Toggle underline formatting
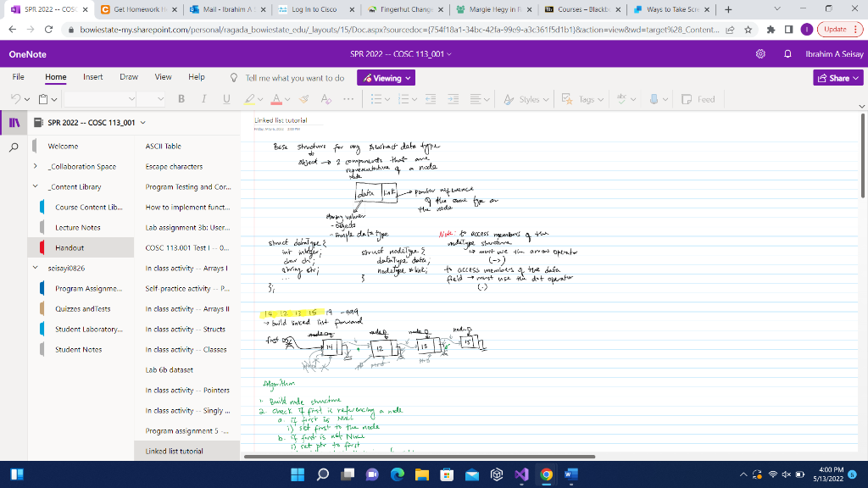The width and height of the screenshot is (868, 488). pyautogui.click(x=226, y=98)
